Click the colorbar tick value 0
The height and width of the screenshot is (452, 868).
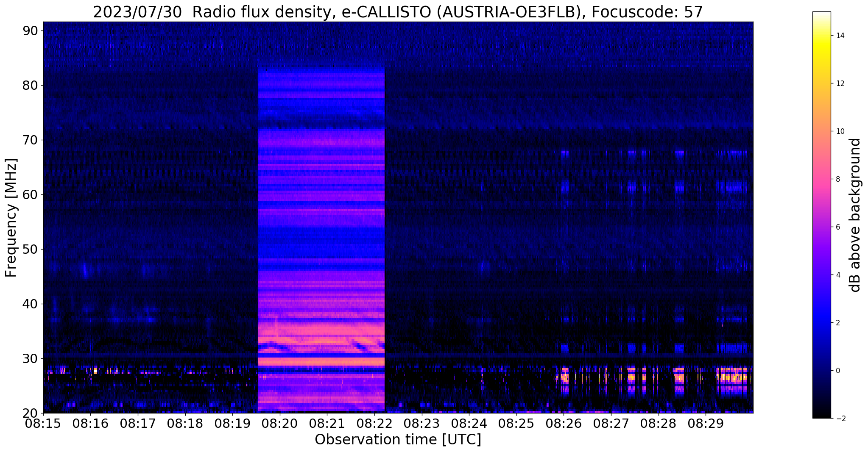click(837, 371)
